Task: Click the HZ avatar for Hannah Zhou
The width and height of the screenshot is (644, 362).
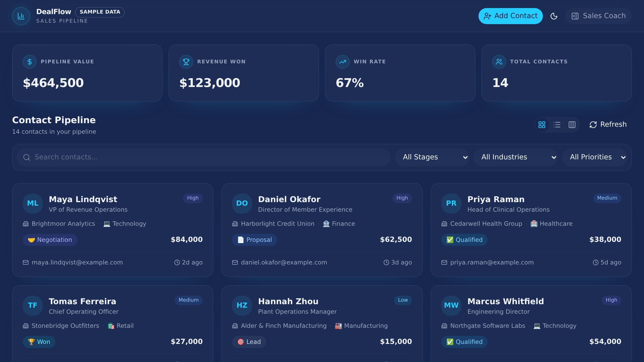Action: (x=242, y=305)
